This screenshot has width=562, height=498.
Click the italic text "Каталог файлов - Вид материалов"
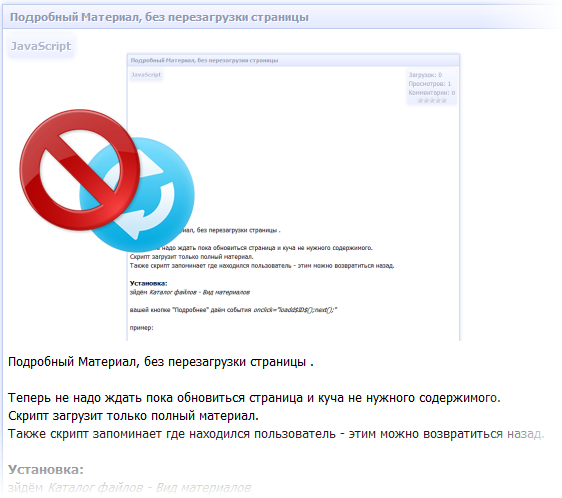tap(149, 488)
